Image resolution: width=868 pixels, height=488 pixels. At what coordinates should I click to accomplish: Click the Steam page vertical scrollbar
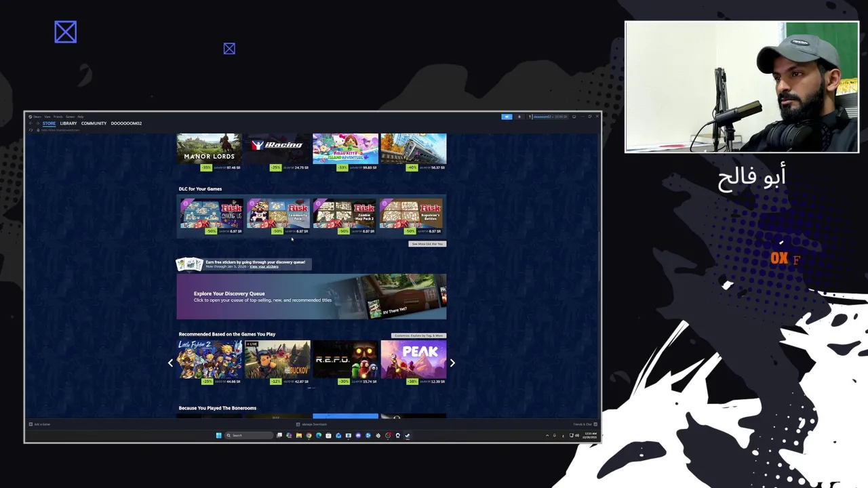coord(598,258)
